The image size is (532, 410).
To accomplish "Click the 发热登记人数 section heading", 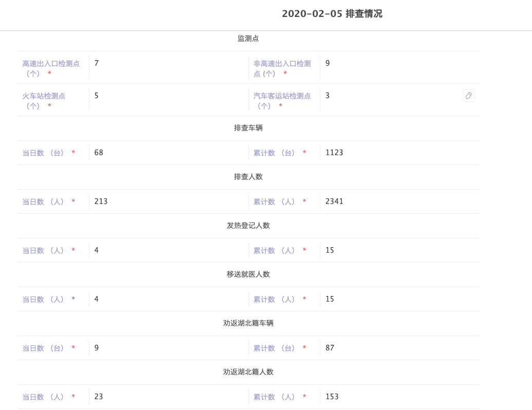I will point(248,226).
